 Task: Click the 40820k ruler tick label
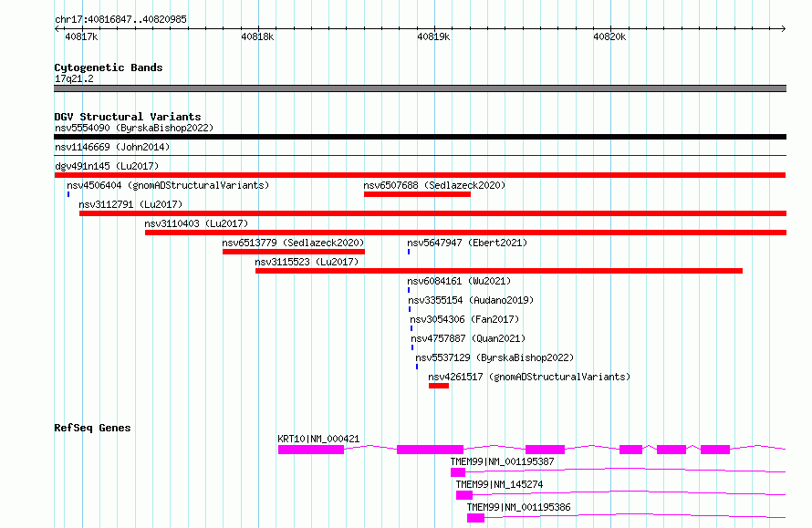point(609,36)
